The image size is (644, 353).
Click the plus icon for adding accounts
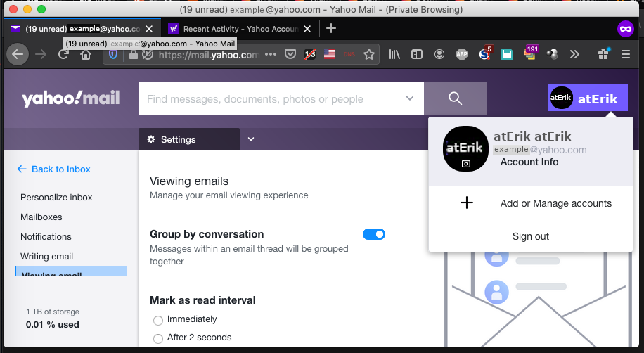coord(467,203)
